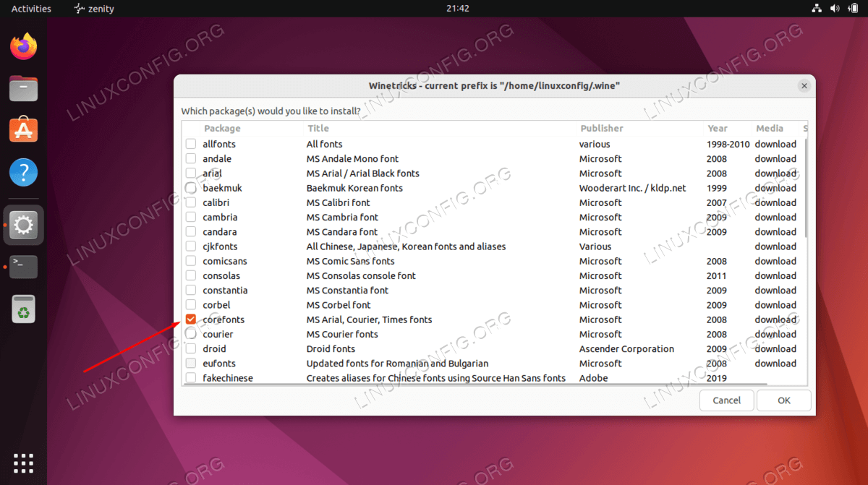Launch Ubuntu Software from the dock
The image size is (868, 485).
pyautogui.click(x=24, y=130)
